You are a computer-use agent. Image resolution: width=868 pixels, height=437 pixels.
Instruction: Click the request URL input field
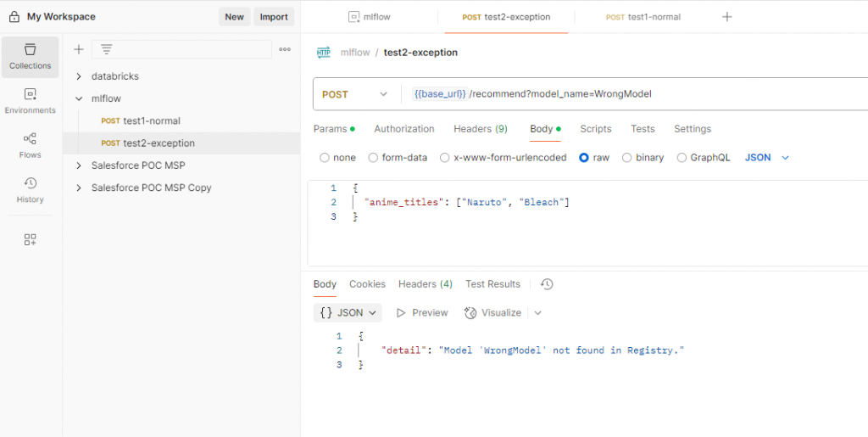point(627,94)
